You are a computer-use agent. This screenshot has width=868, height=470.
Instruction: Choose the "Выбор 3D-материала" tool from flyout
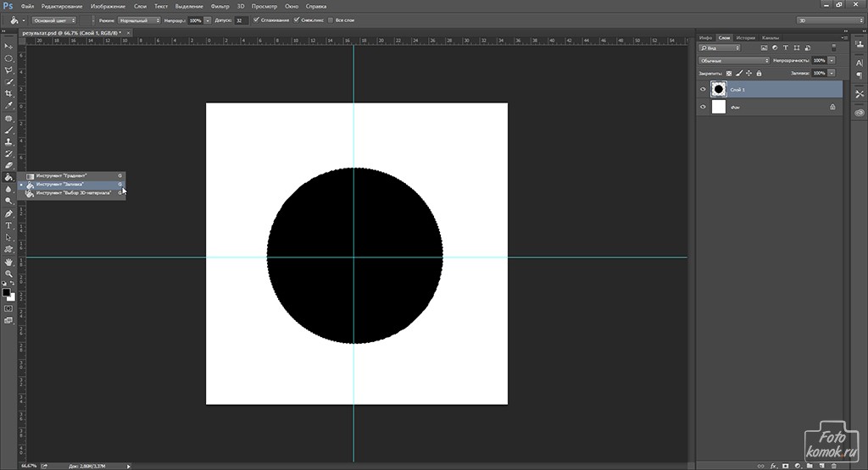72,192
